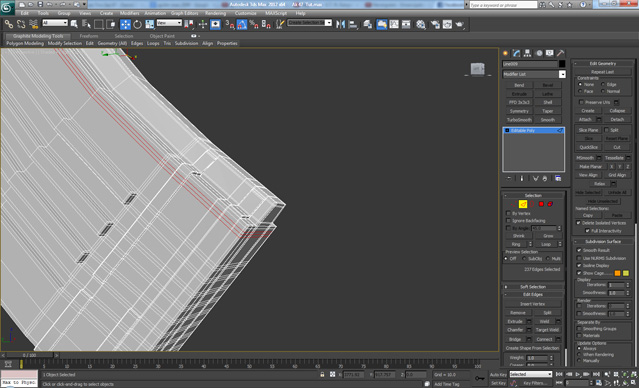Viewport: 639px width, 388px height.
Task: Select Polygon sub-object level icon
Action: click(541, 204)
